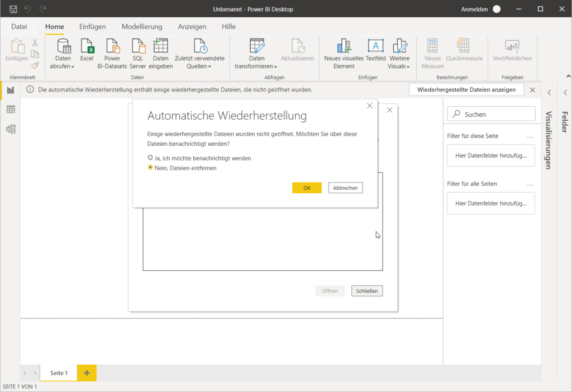572x392 pixels.
Task: Click page filter 'Hier Datenfelder hinzufüg...' well
Action: [491, 155]
